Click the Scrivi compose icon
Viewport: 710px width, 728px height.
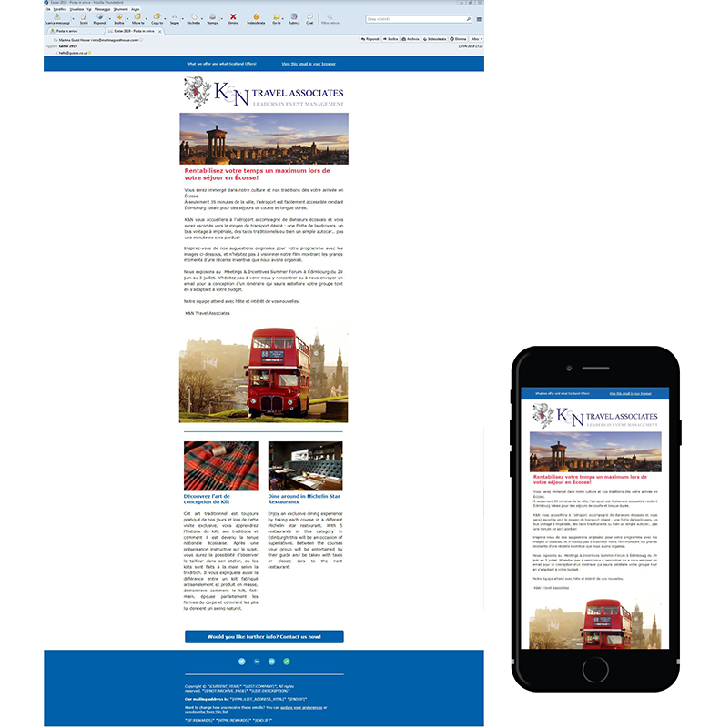84,17
